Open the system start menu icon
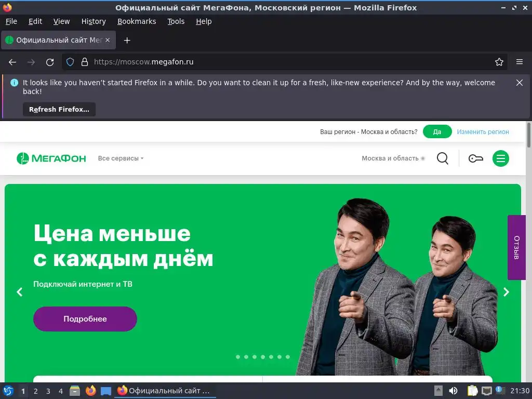 click(8, 391)
